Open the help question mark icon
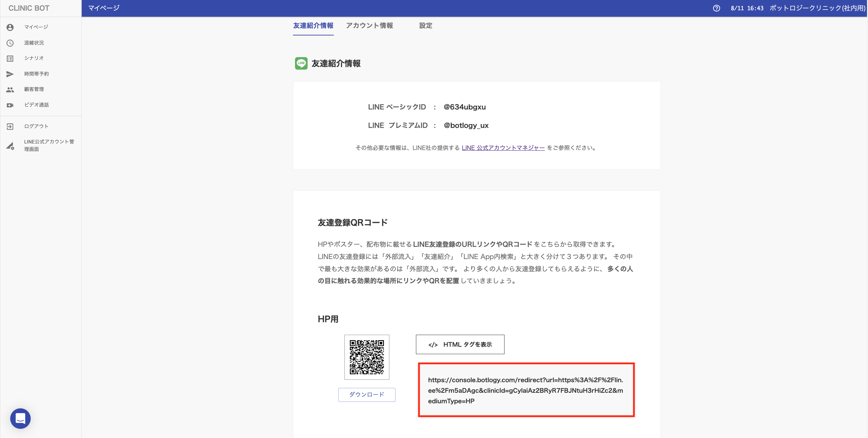868x438 pixels. [x=716, y=8]
